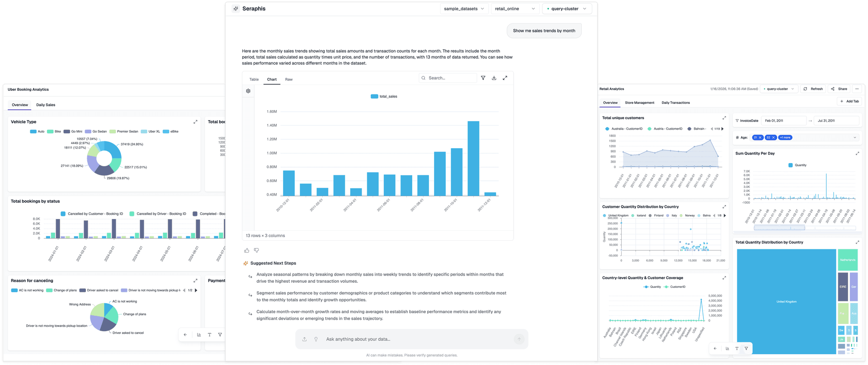Expand the Total unique customers chart

pyautogui.click(x=724, y=118)
